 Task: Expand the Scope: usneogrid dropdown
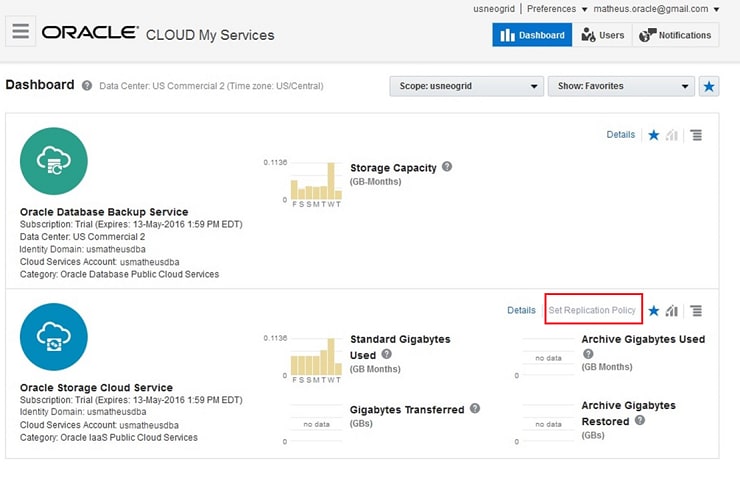466,86
